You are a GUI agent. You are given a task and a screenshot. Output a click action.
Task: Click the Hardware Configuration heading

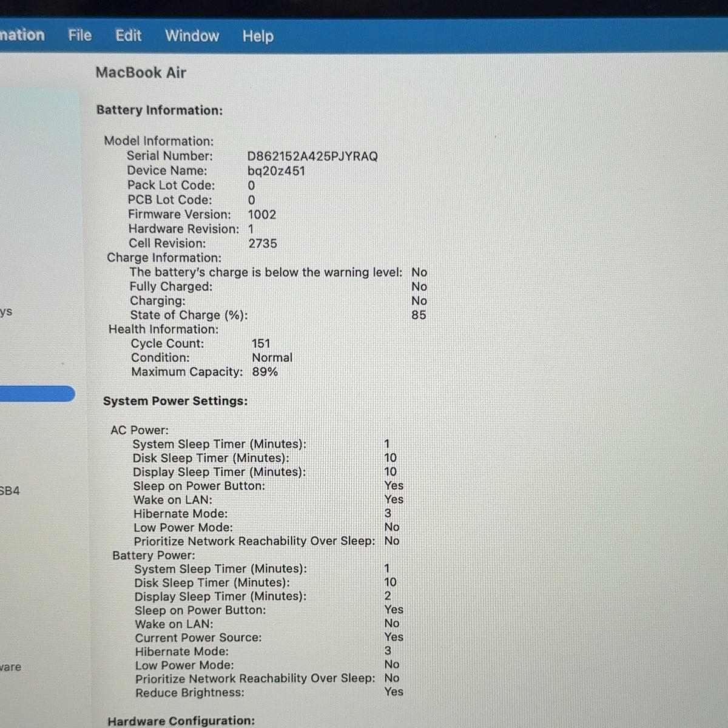coord(181,721)
